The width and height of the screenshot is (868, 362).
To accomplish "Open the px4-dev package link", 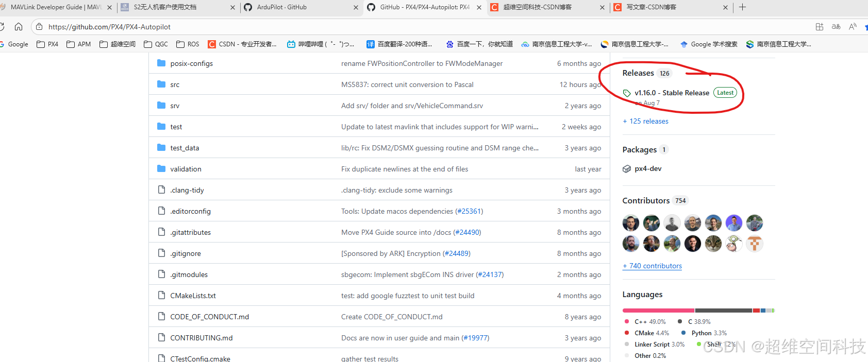I will click(648, 169).
